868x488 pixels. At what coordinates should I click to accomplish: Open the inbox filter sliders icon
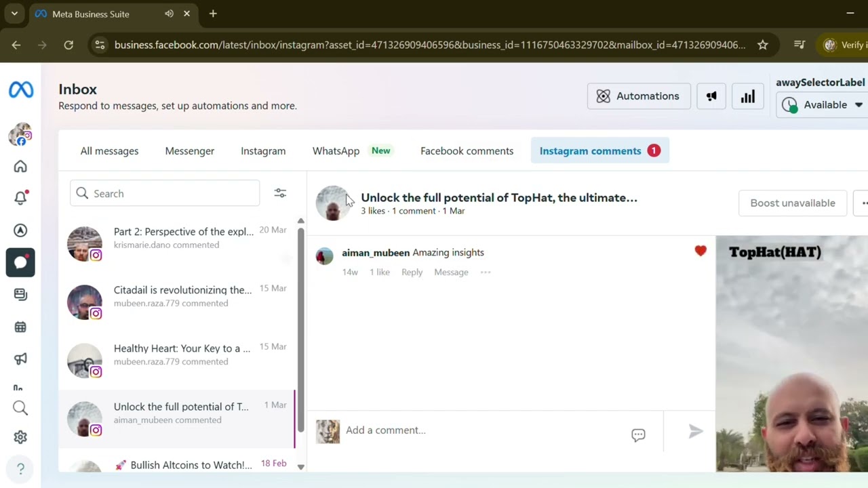click(x=280, y=193)
